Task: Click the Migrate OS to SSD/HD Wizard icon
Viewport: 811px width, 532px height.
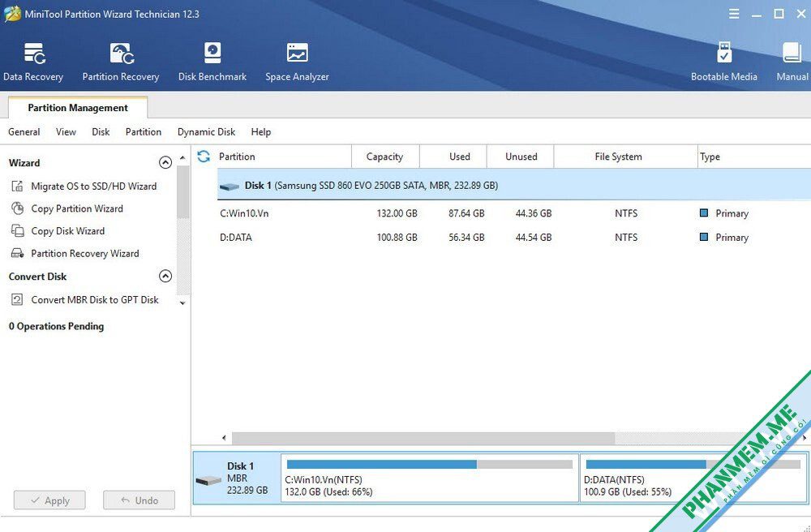Action: pos(18,187)
